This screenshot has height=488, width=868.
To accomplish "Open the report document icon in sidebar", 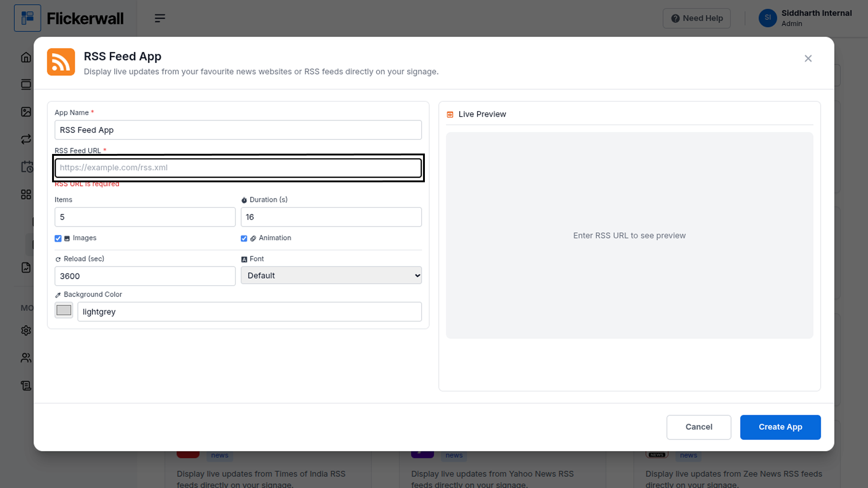I will (26, 267).
